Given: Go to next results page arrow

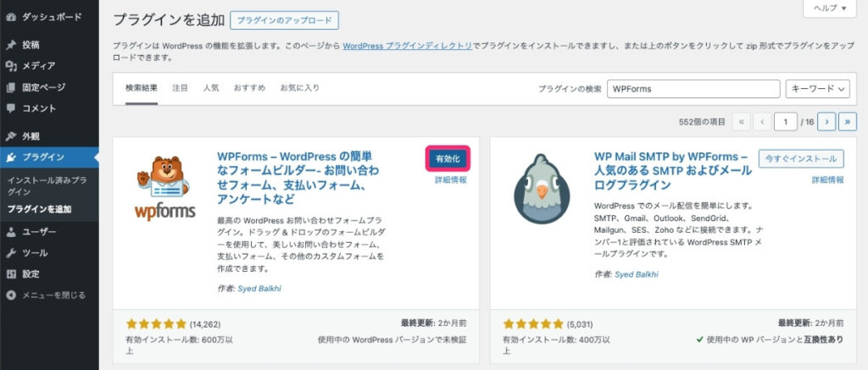Looking at the screenshot, I should tap(826, 122).
